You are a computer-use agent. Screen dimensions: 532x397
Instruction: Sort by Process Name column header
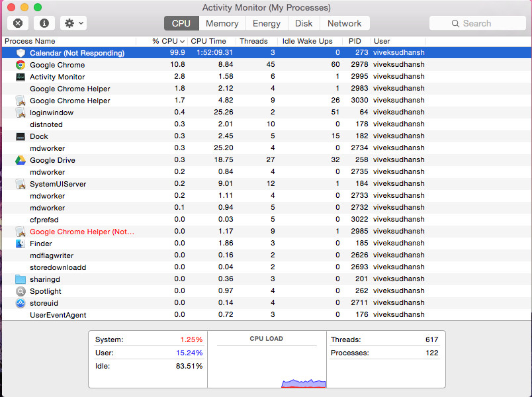[69, 41]
